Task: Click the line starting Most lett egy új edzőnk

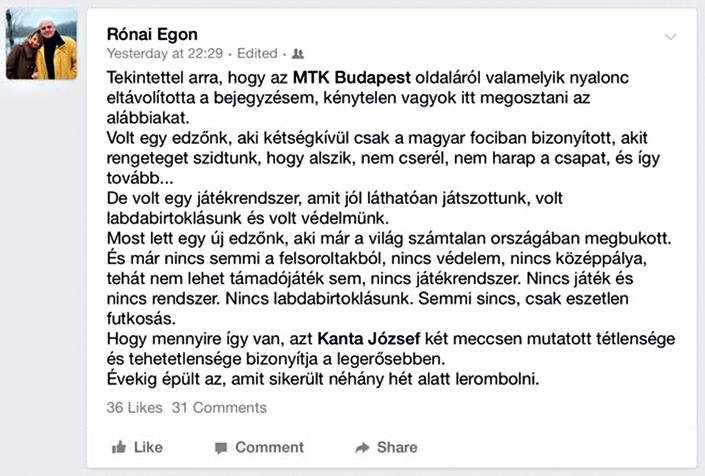Action: tap(389, 238)
